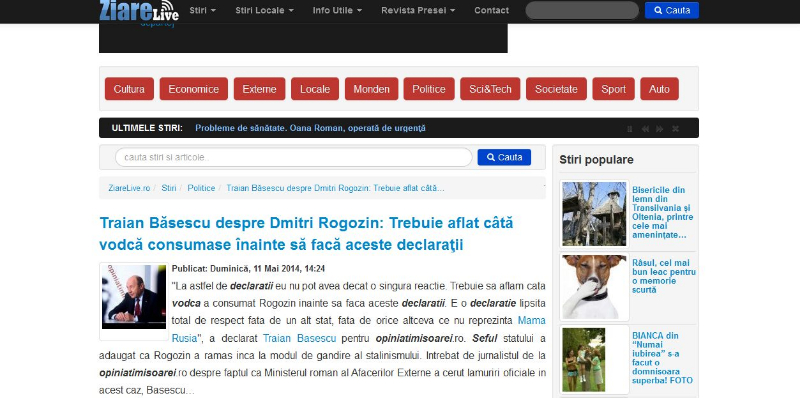
Task: Open the Info Utile dropdown
Action: coord(337,10)
